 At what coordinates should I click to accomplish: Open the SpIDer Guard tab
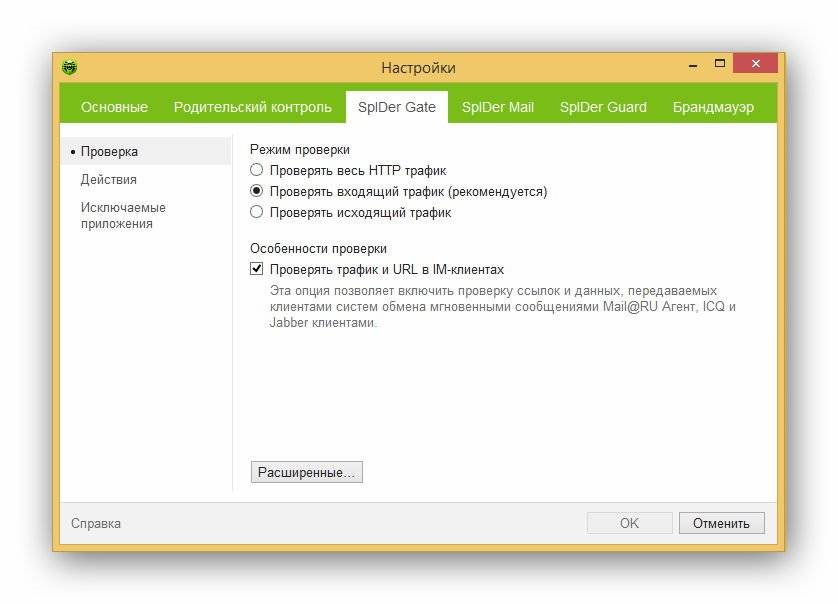603,107
